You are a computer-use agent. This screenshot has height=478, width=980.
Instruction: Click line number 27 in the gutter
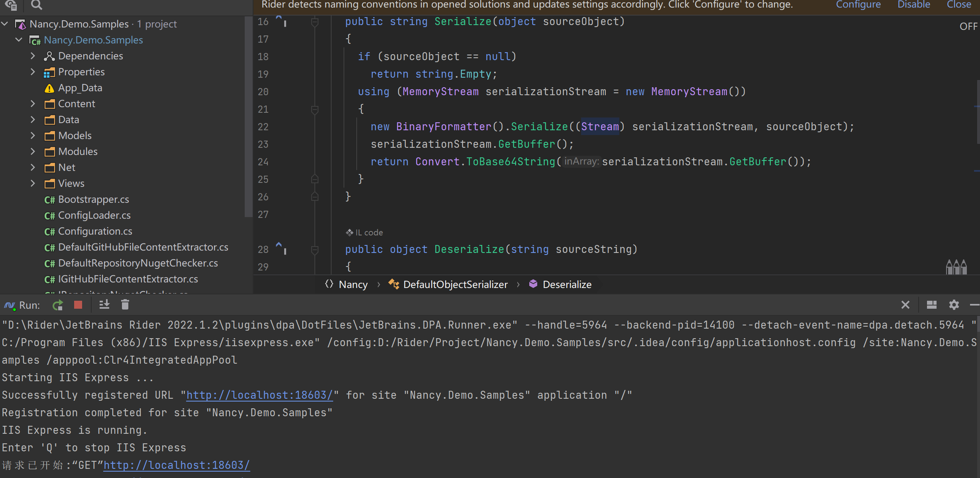click(263, 214)
